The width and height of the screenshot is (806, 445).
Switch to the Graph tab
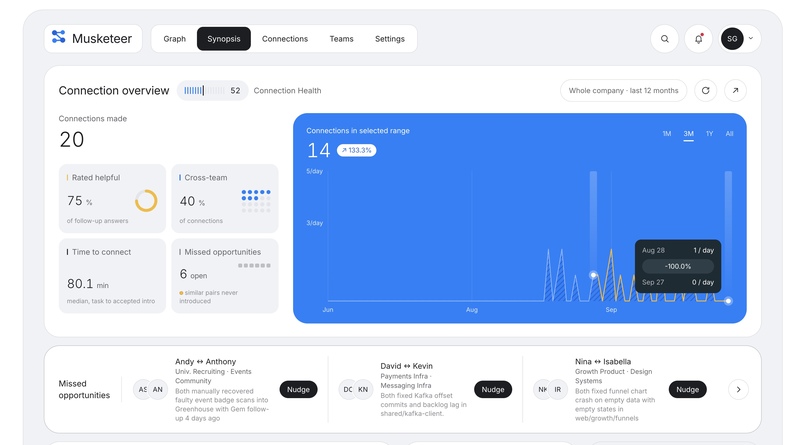point(175,39)
